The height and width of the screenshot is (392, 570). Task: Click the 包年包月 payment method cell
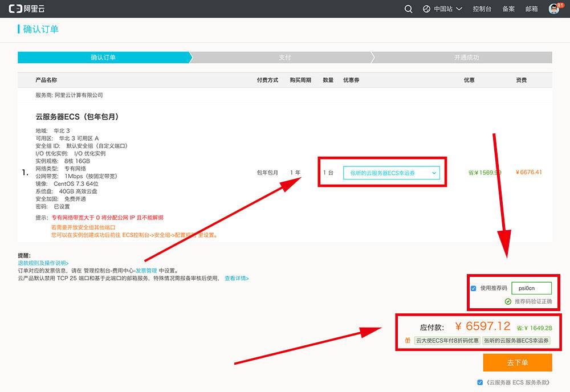(267, 173)
